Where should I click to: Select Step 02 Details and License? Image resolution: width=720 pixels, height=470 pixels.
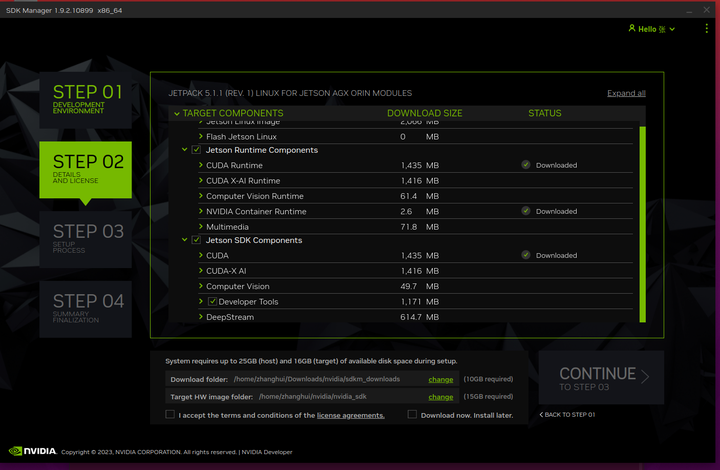pyautogui.click(x=85, y=169)
